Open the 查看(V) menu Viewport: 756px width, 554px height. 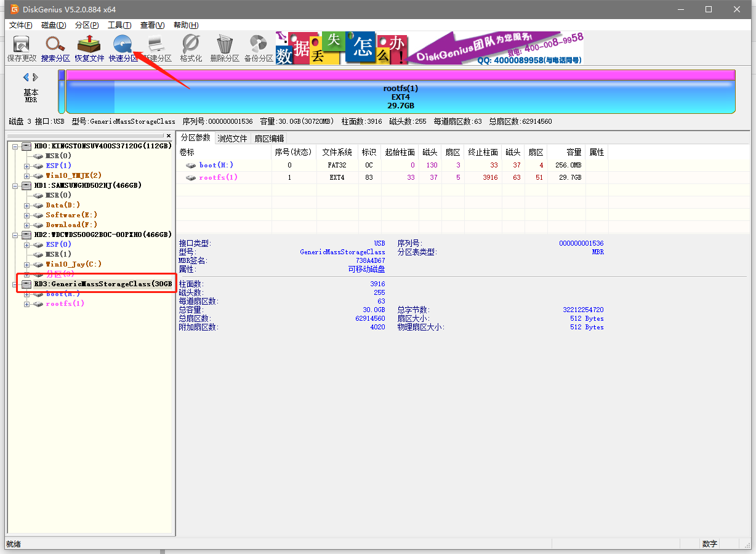coord(152,25)
